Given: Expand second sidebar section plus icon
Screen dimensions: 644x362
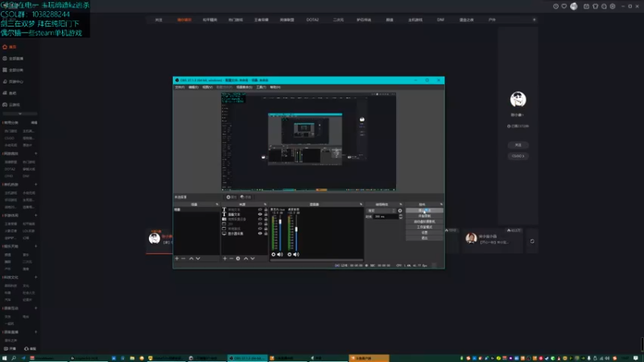Looking at the screenshot, I should [35, 185].
